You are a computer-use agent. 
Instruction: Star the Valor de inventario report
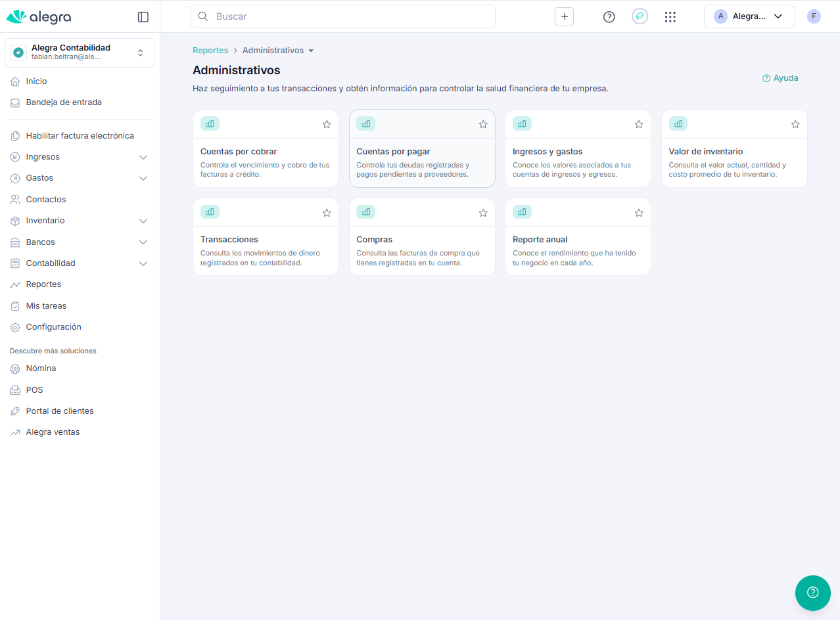tap(795, 124)
